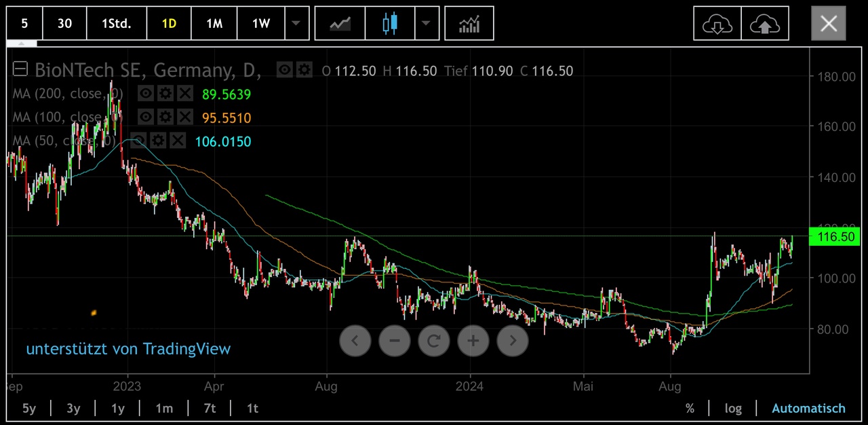Click the MA 200 value 89.5639

click(x=226, y=94)
